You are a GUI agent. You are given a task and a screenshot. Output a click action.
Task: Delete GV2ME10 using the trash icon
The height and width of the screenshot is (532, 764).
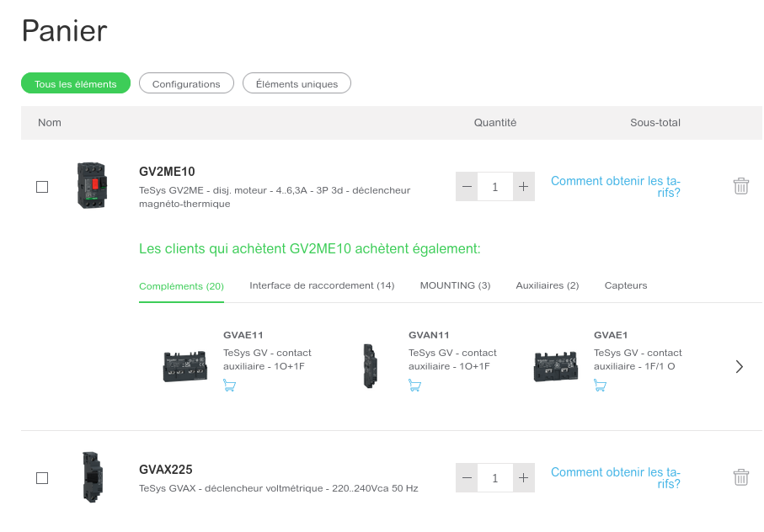click(740, 186)
